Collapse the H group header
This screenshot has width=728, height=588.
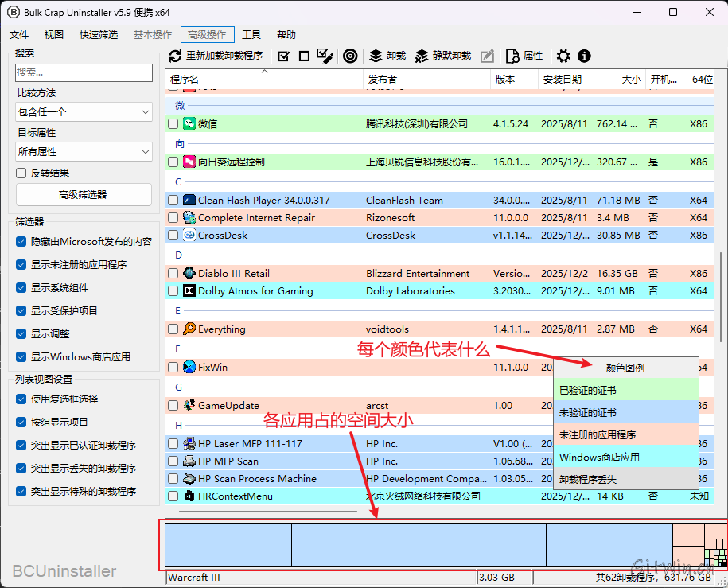178,426
